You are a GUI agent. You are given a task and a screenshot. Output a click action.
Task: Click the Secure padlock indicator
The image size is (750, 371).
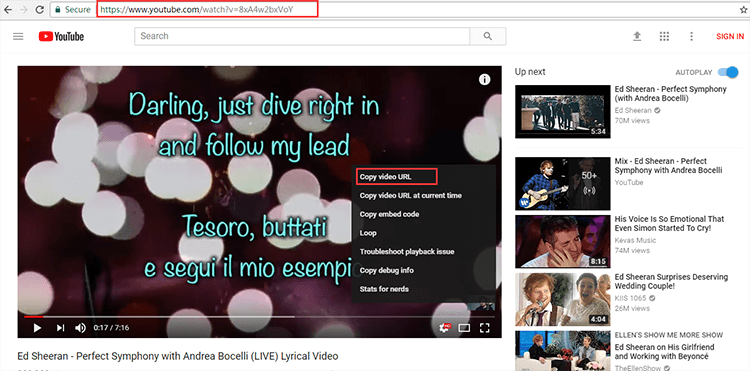pyautogui.click(x=72, y=9)
